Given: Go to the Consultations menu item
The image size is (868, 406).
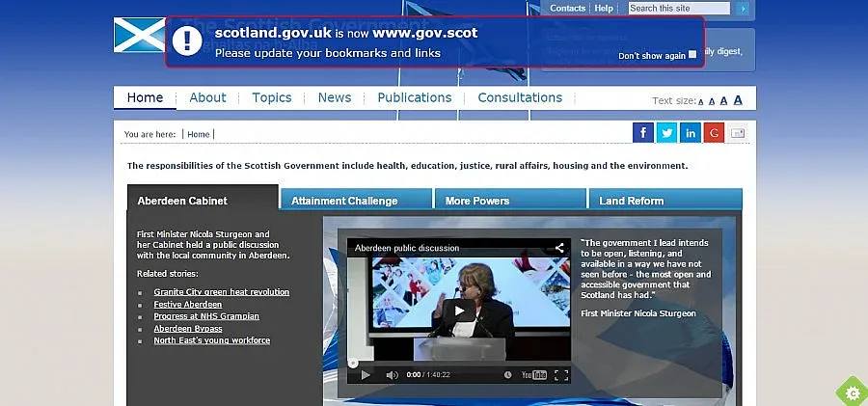Looking at the screenshot, I should click(x=520, y=97).
